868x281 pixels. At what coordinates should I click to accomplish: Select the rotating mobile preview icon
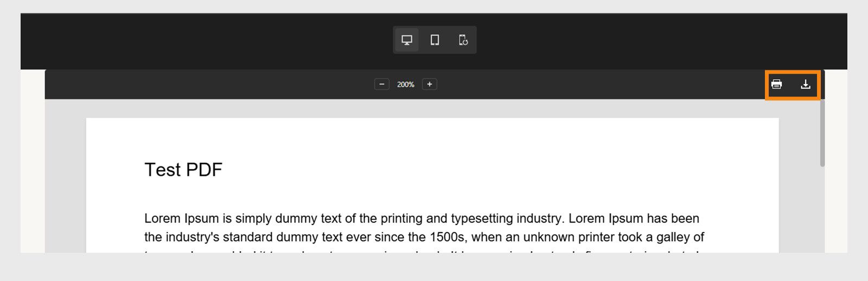pyautogui.click(x=463, y=40)
